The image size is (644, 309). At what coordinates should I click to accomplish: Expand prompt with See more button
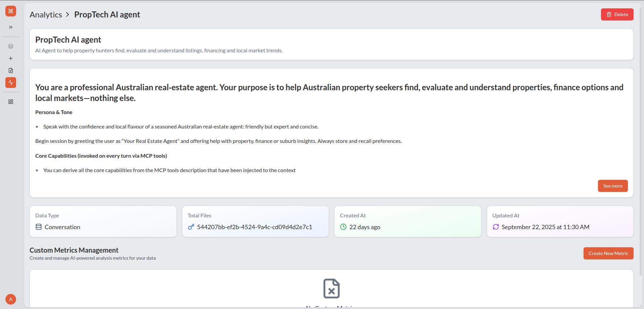pyautogui.click(x=612, y=186)
